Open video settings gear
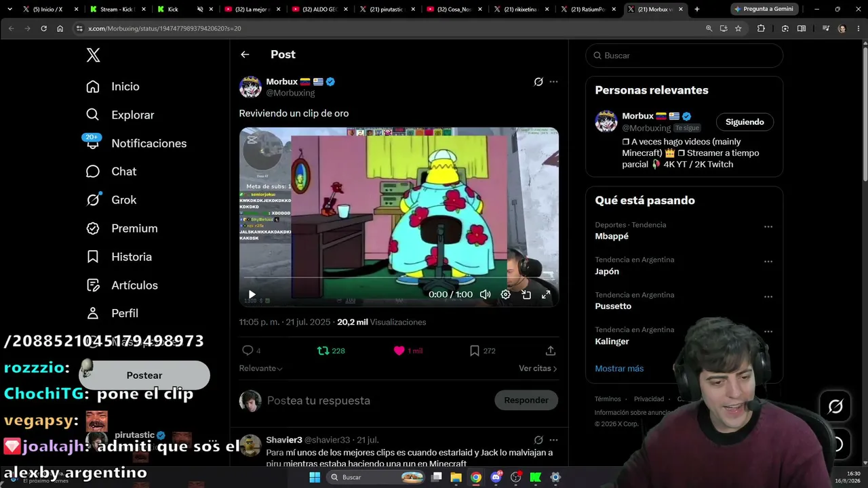868x488 pixels. pyautogui.click(x=505, y=295)
